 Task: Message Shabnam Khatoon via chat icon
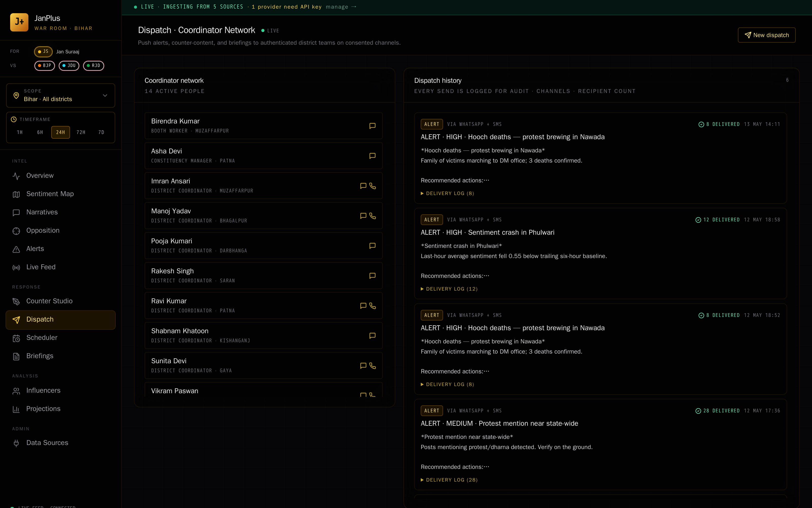[x=372, y=335]
